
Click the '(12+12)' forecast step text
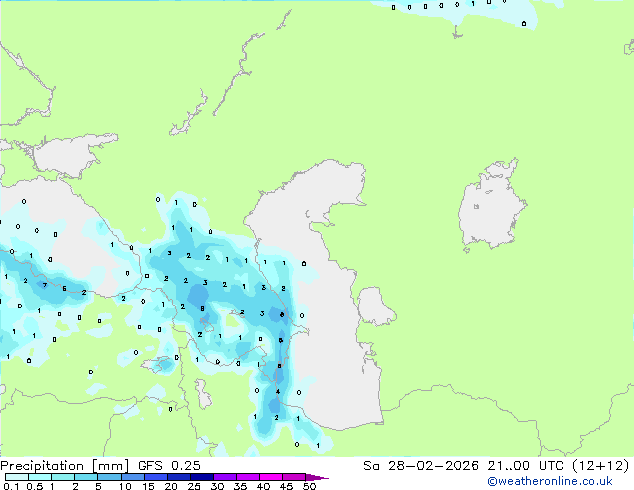coord(601,466)
